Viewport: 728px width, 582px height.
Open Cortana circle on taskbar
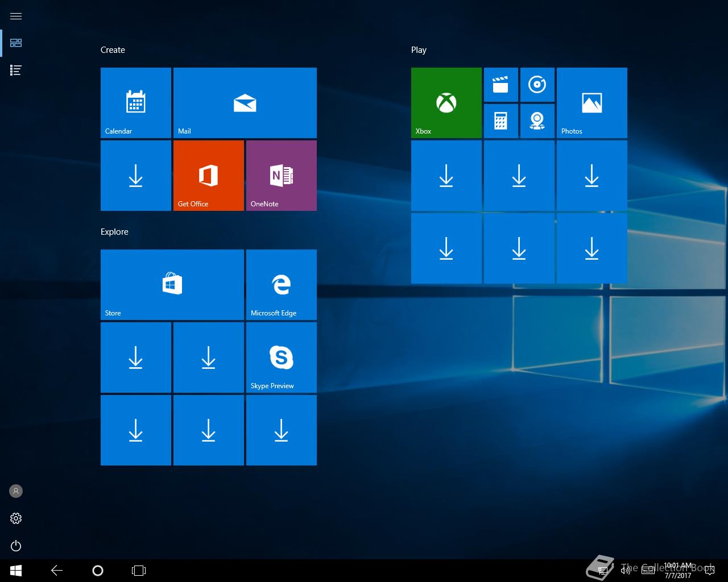pyautogui.click(x=98, y=571)
